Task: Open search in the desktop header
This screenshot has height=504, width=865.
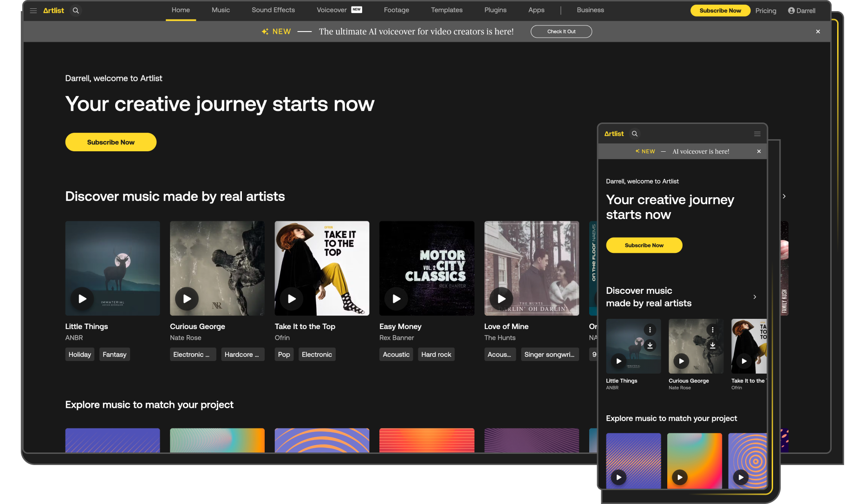Action: [x=76, y=10]
